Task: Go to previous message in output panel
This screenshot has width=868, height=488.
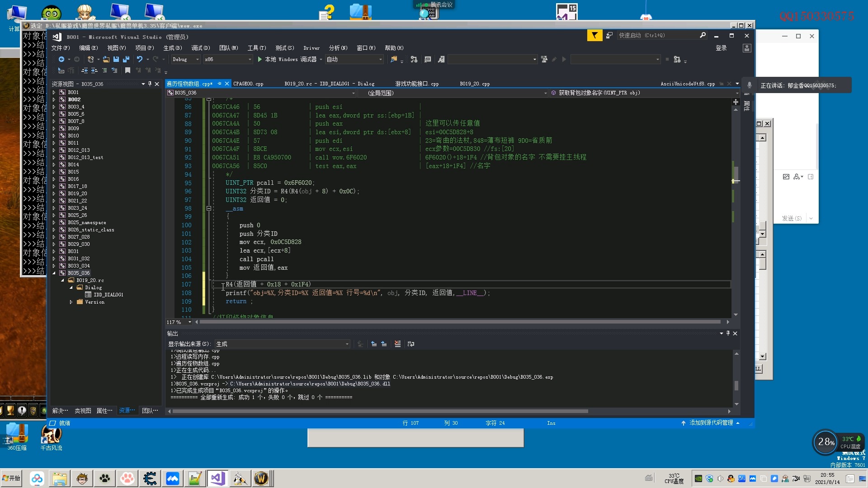Action: click(x=374, y=344)
